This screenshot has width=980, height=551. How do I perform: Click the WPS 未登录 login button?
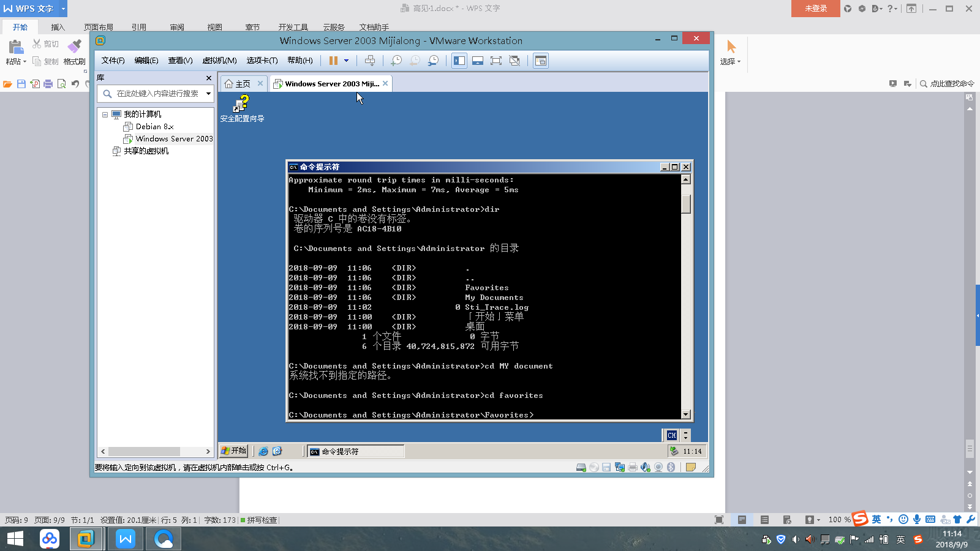816,9
